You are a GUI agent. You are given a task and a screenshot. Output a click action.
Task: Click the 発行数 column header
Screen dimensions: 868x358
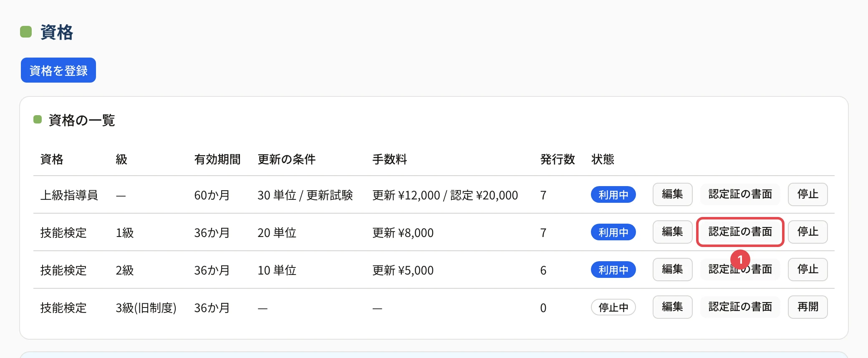(x=558, y=159)
